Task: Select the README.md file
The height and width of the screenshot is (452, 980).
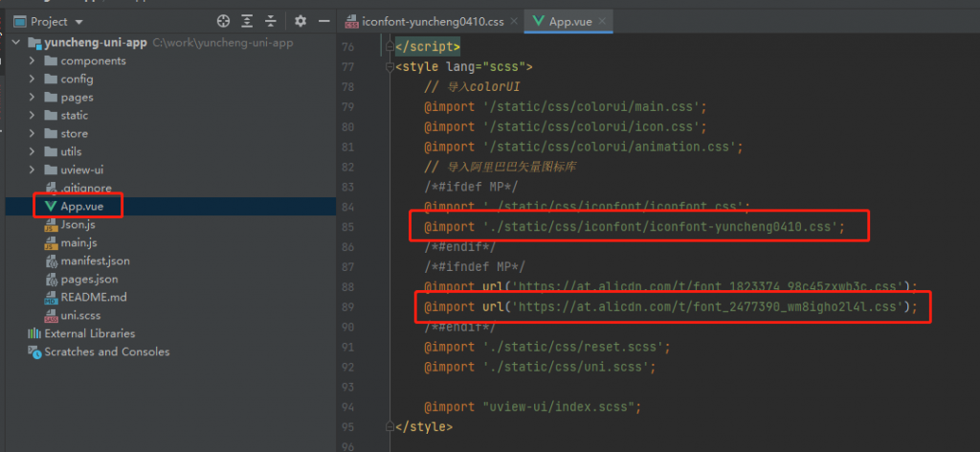Action: click(x=93, y=297)
